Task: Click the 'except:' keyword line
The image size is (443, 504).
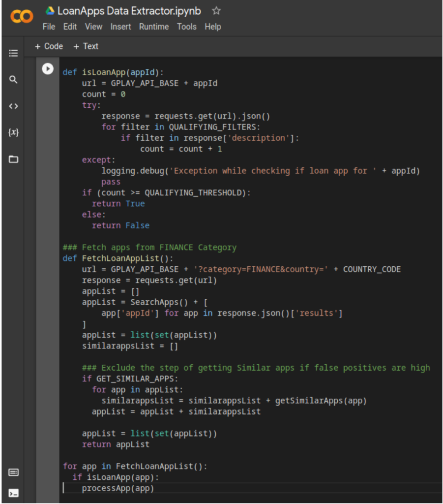Action: (x=98, y=160)
